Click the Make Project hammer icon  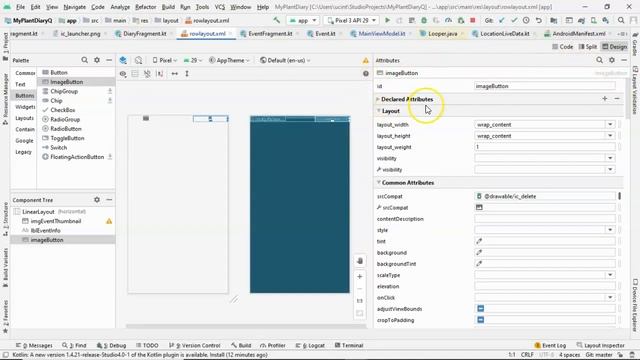click(x=276, y=20)
